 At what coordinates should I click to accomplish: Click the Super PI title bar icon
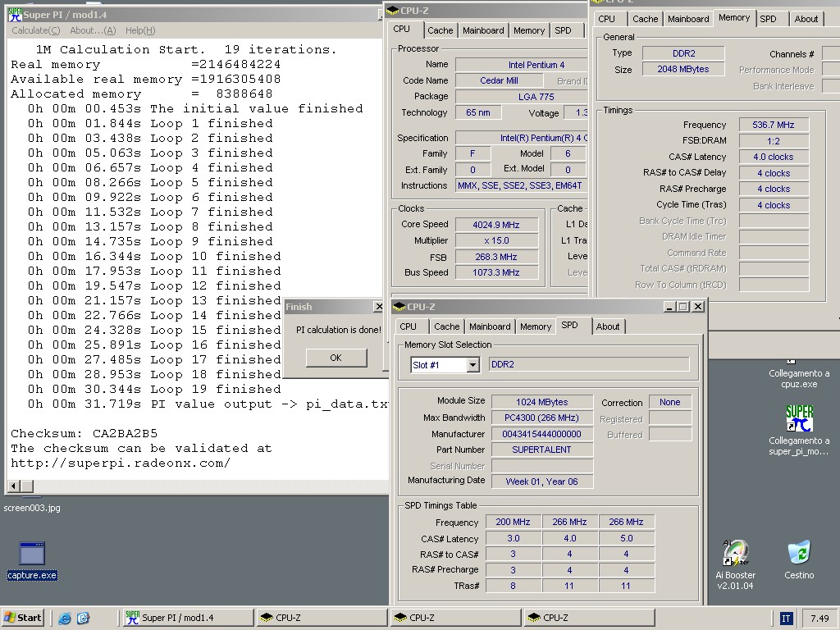[14, 15]
